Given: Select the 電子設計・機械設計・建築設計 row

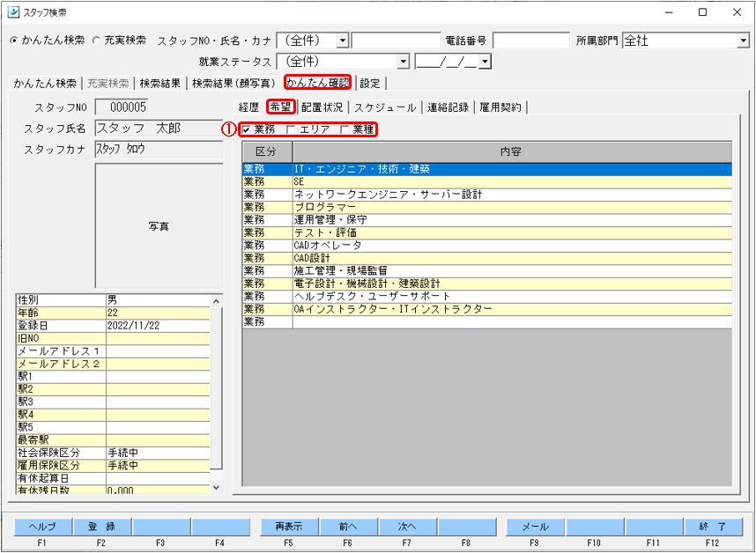Looking at the screenshot, I should pos(487,284).
